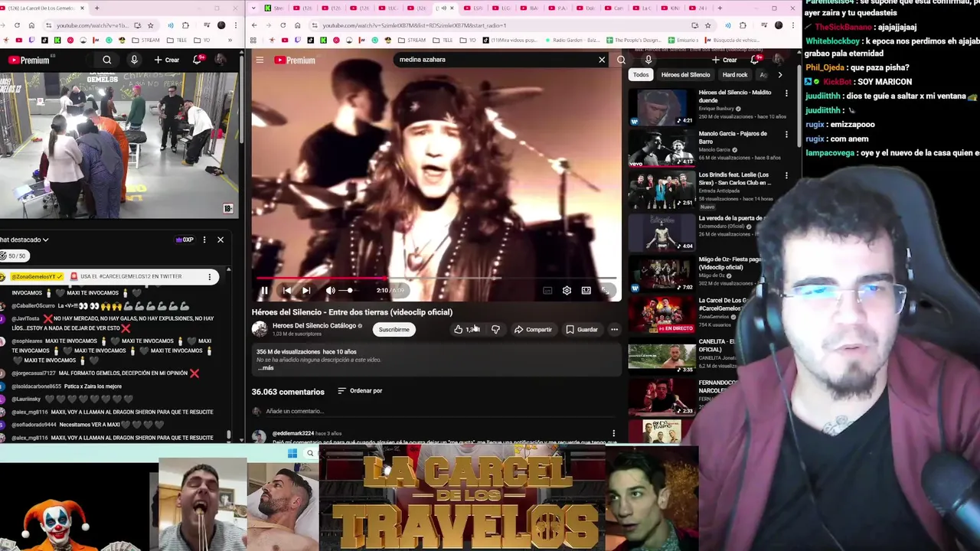980x551 pixels.
Task: Adjust the video volume slider
Action: click(348, 291)
